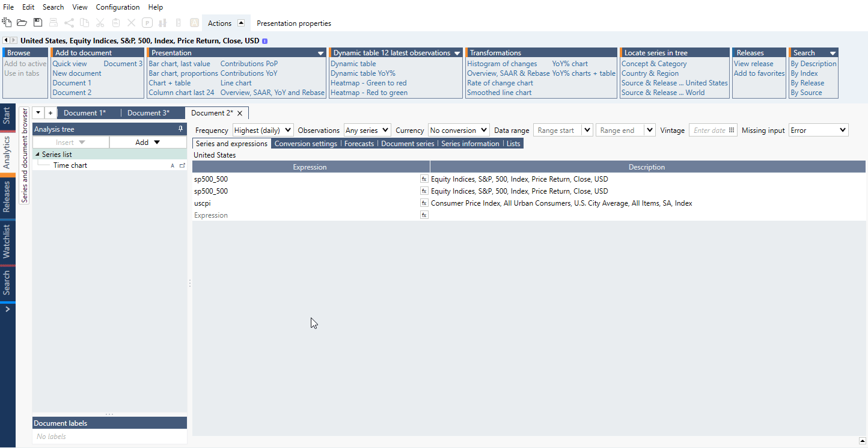
Task: Open the Vintage date calendar picker
Action: point(732,130)
